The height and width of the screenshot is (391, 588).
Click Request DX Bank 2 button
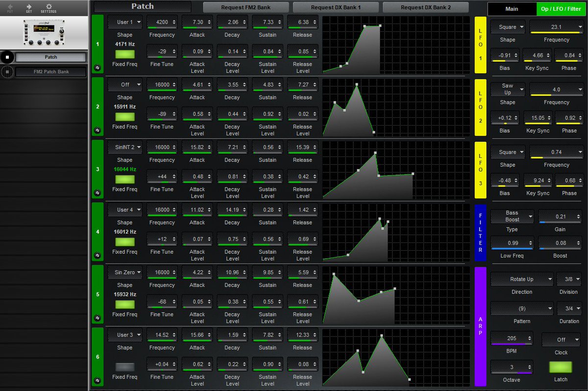point(425,7)
